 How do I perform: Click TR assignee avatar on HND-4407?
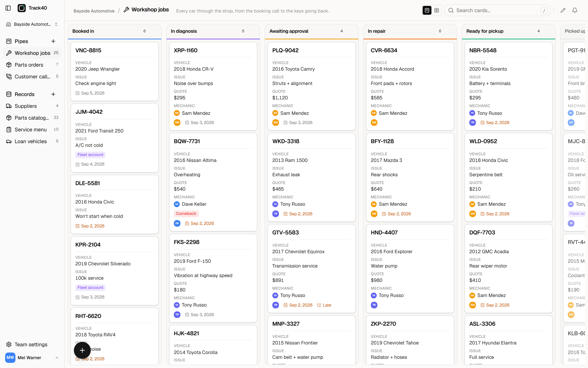click(x=374, y=305)
